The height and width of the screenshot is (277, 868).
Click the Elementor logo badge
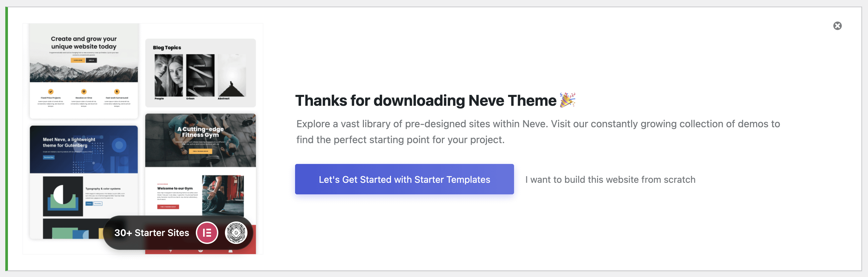point(207,233)
